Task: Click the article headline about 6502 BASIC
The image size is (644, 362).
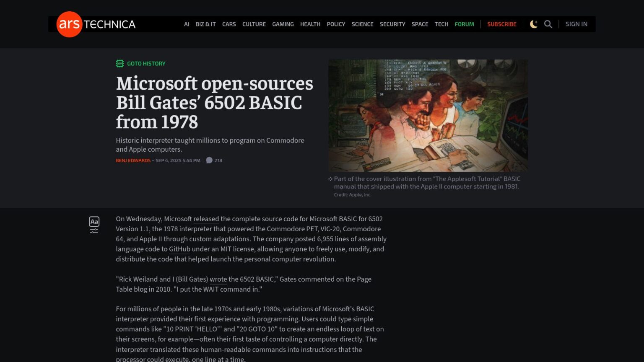Action: point(215,103)
